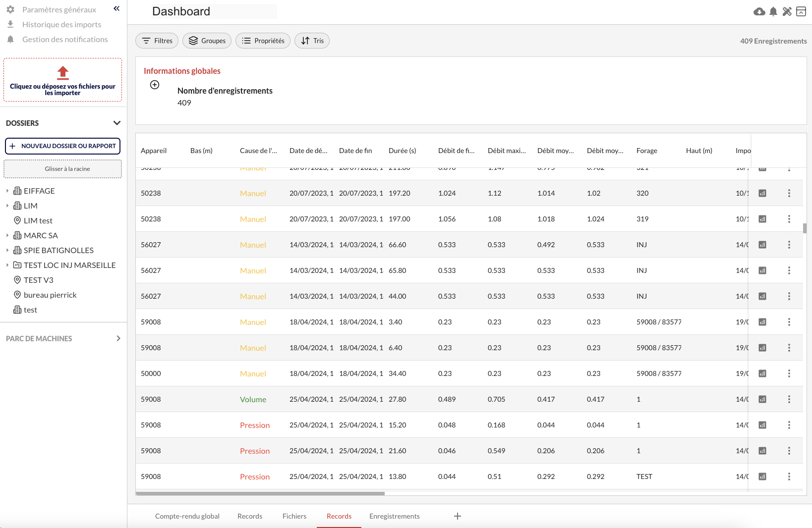Viewport: 812px width, 528px height.
Task: Click the horizontal scrollbar under the table
Action: tap(260, 493)
